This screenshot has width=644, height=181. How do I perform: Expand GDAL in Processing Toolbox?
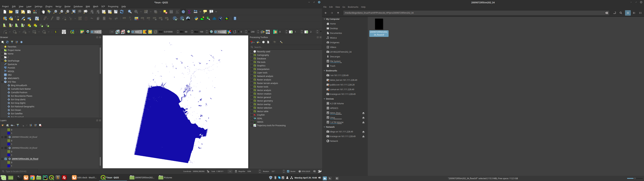point(252,118)
